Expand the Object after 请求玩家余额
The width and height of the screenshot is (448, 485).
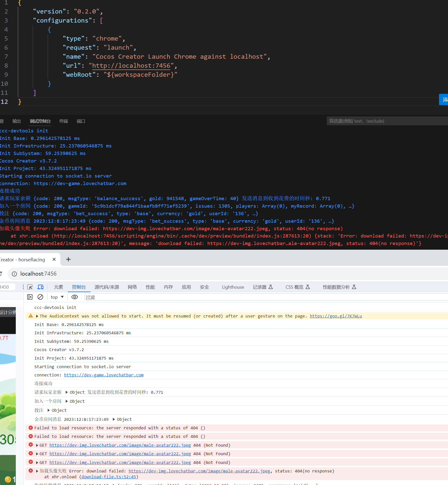click(x=67, y=392)
